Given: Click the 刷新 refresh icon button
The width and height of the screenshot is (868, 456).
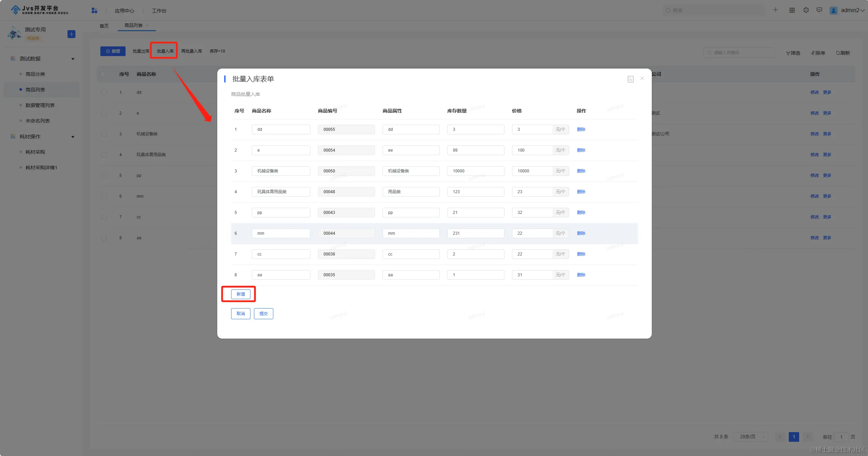Looking at the screenshot, I should click(843, 53).
